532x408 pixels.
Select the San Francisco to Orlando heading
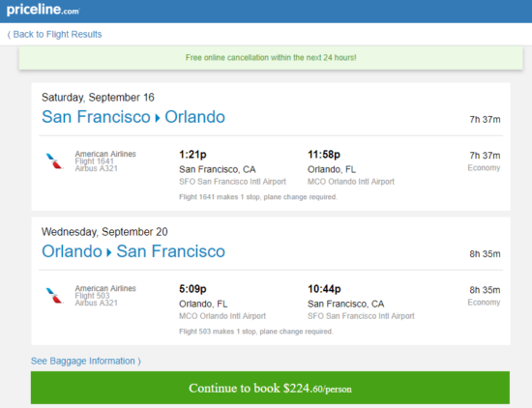[133, 117]
